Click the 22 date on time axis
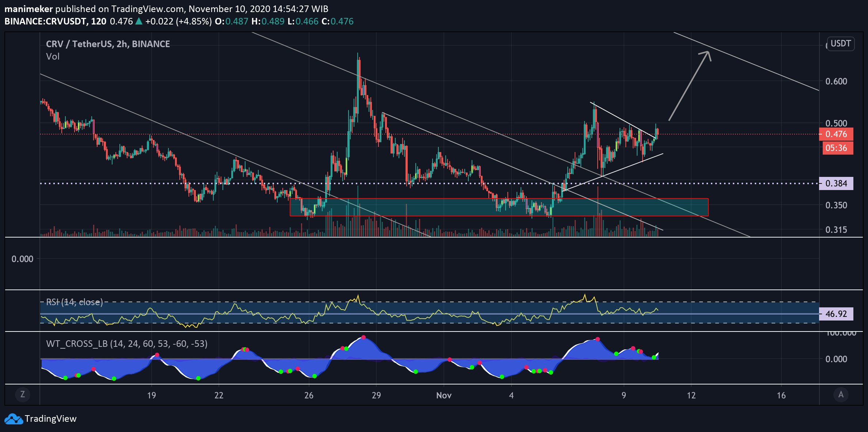The height and width of the screenshot is (432, 868). [219, 395]
